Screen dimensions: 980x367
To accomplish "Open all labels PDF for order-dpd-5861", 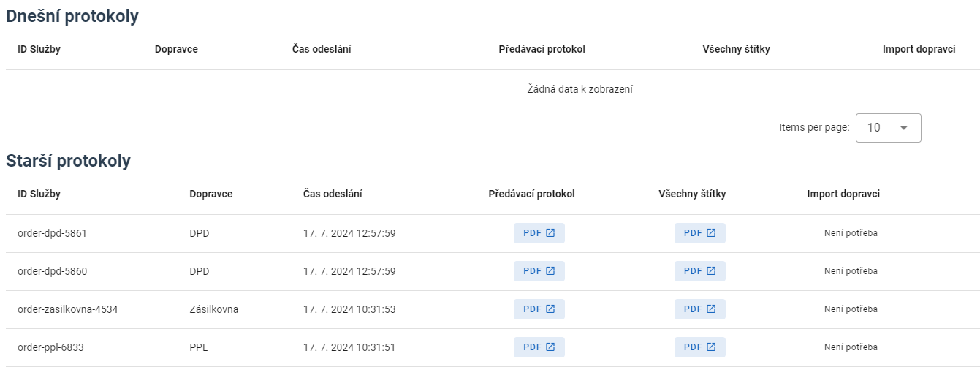I will click(x=699, y=233).
